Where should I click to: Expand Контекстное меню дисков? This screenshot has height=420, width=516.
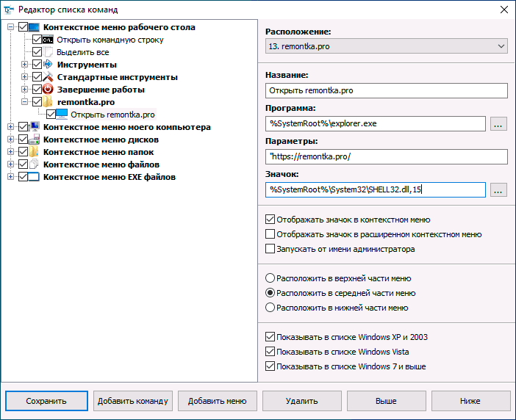tap(10, 140)
